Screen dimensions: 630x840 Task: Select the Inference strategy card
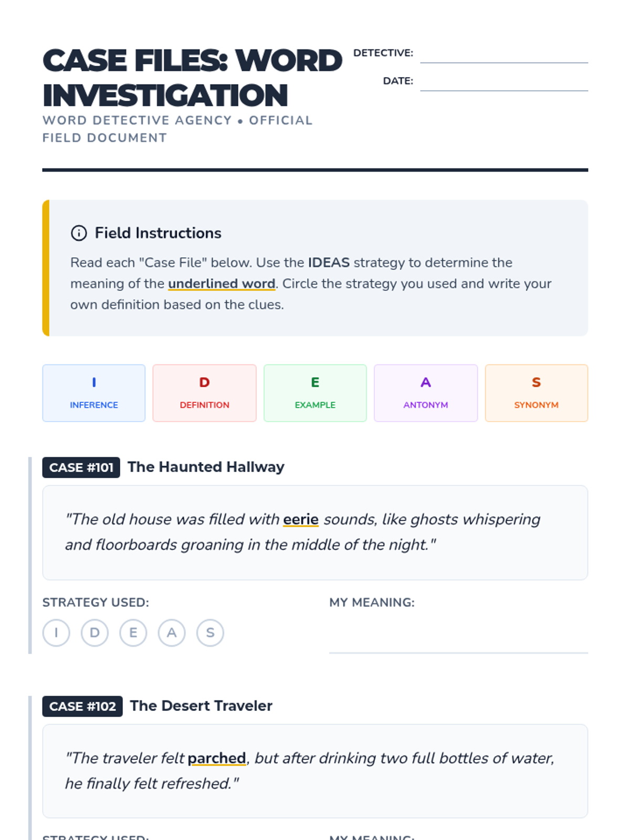(94, 393)
